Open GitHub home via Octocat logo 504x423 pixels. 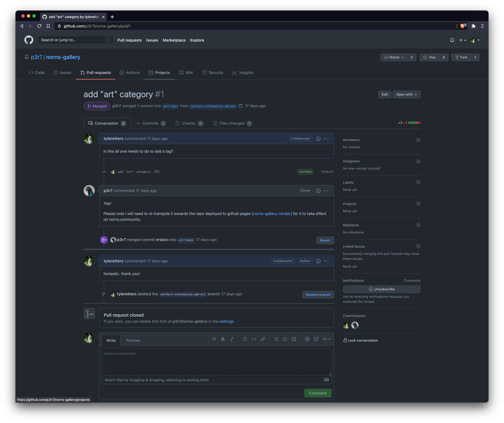29,40
